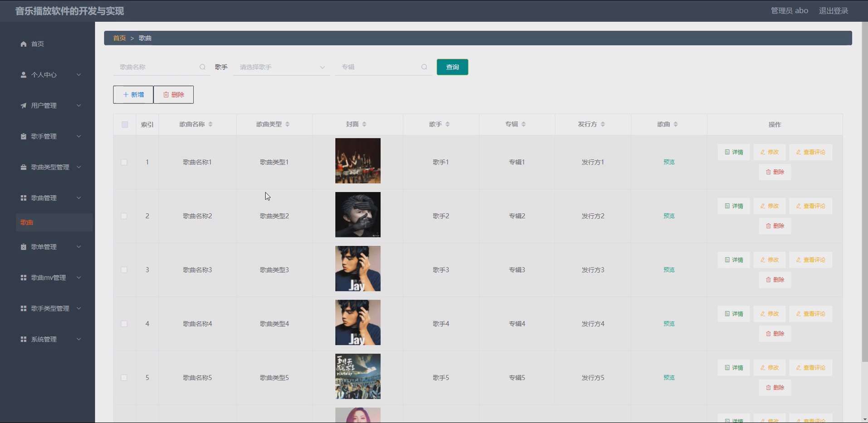Collapse the 歌曲管理 menu chevron
Image resolution: width=868 pixels, height=423 pixels.
click(x=79, y=198)
